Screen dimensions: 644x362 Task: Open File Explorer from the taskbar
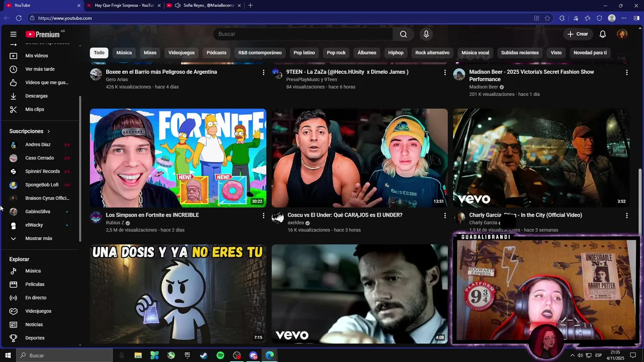(138, 355)
